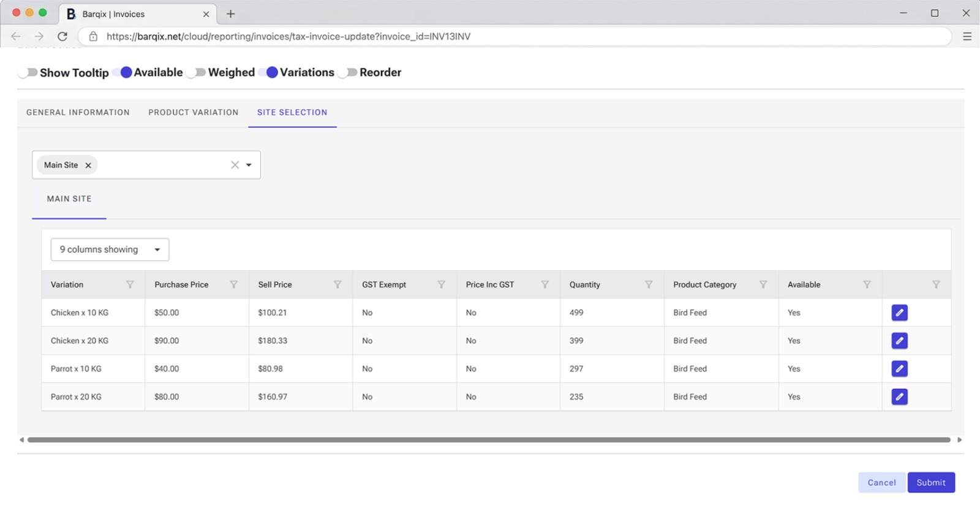The image size is (980, 510).
Task: Filter the Quantity column
Action: click(x=649, y=284)
